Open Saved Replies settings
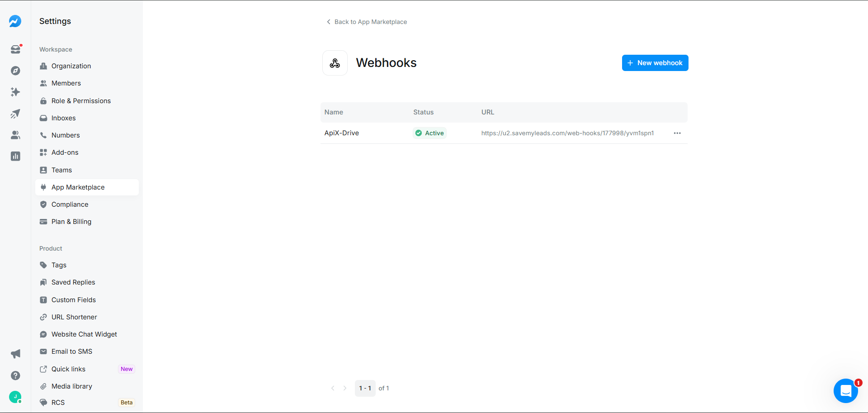 pyautogui.click(x=73, y=282)
